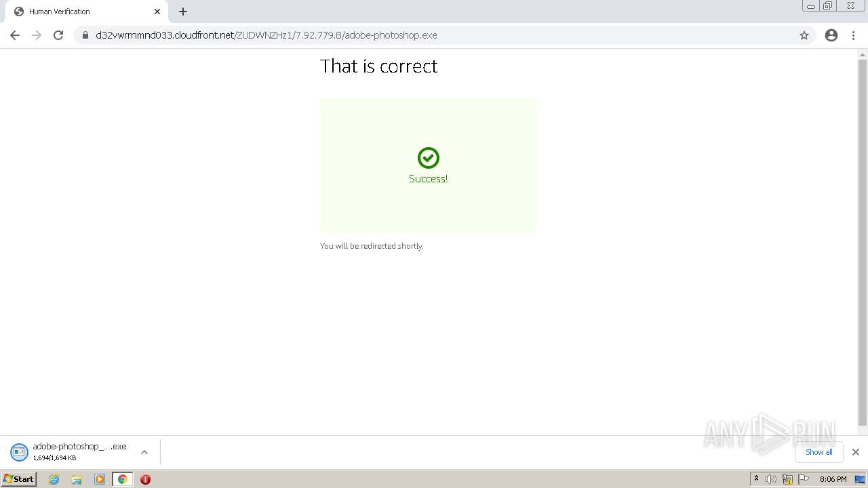Click 'You will be redirected shortly' text

[x=372, y=246]
